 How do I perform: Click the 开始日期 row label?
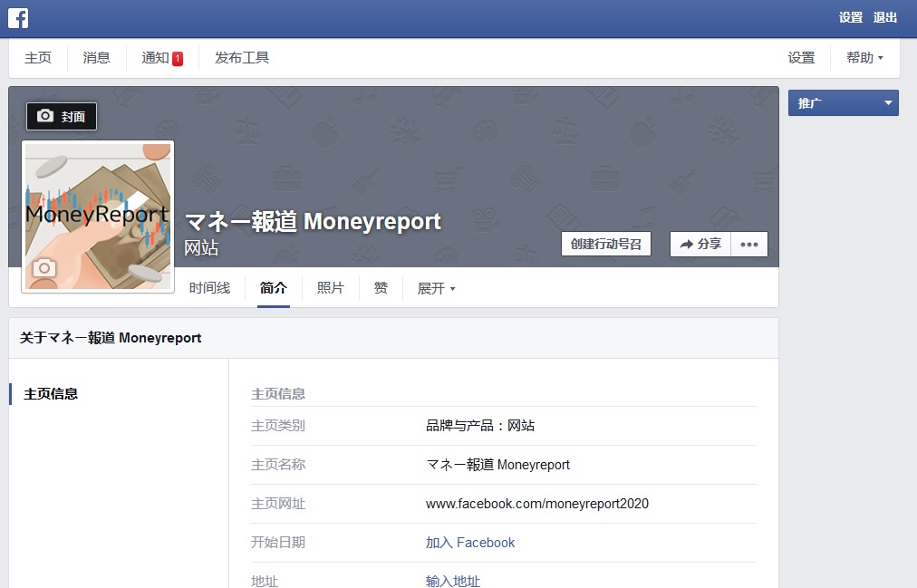coord(278,543)
